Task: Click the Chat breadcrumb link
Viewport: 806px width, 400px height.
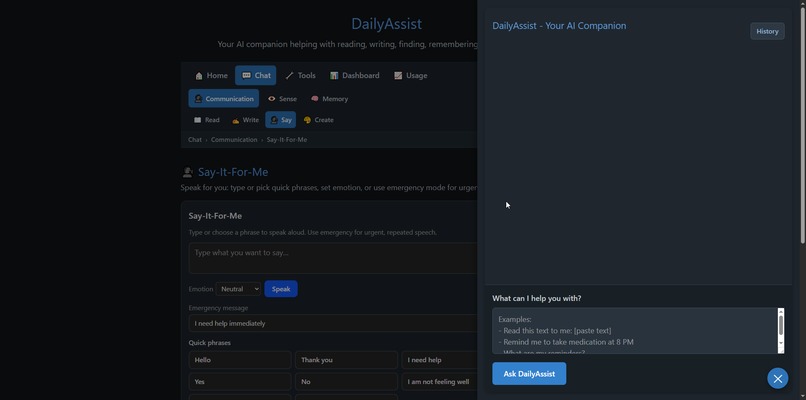Action: click(x=195, y=140)
